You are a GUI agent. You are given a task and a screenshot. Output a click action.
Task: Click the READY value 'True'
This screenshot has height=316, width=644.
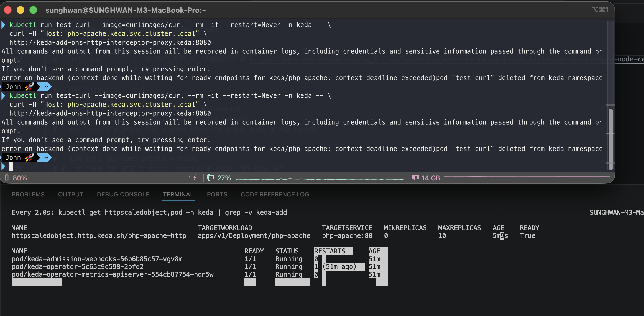[528, 236]
